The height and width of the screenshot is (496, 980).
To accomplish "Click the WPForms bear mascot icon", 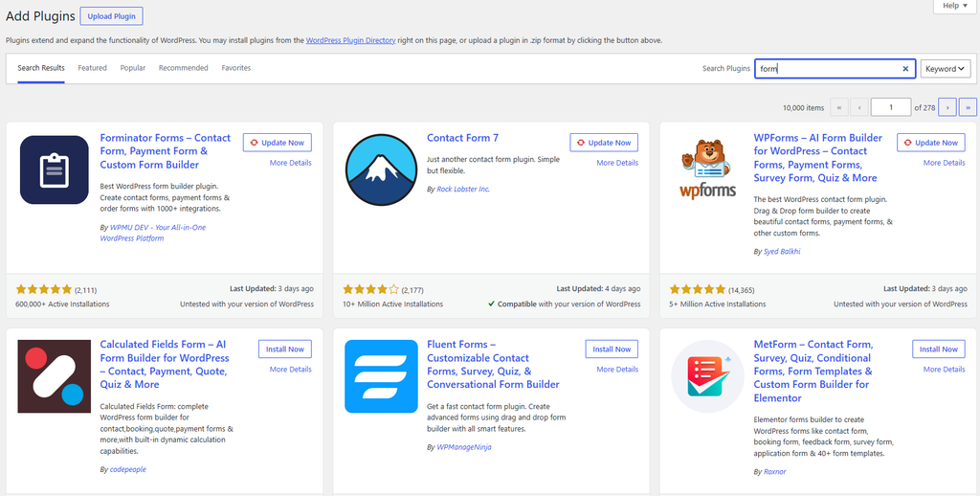I will [707, 168].
